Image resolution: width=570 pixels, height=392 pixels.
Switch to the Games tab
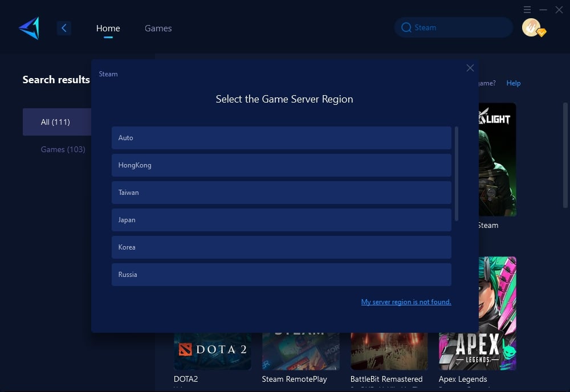pos(158,28)
